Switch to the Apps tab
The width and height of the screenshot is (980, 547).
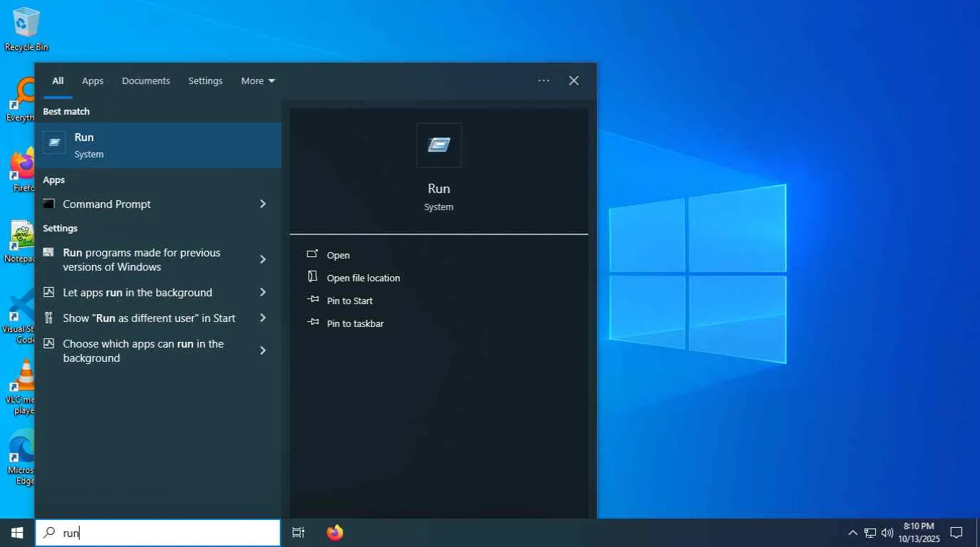pyautogui.click(x=93, y=80)
